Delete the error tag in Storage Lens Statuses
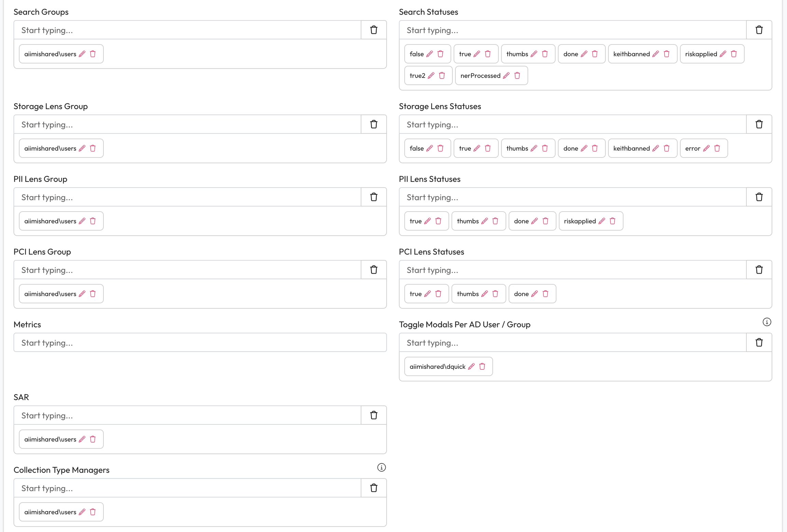The height and width of the screenshot is (532, 787). 717,148
